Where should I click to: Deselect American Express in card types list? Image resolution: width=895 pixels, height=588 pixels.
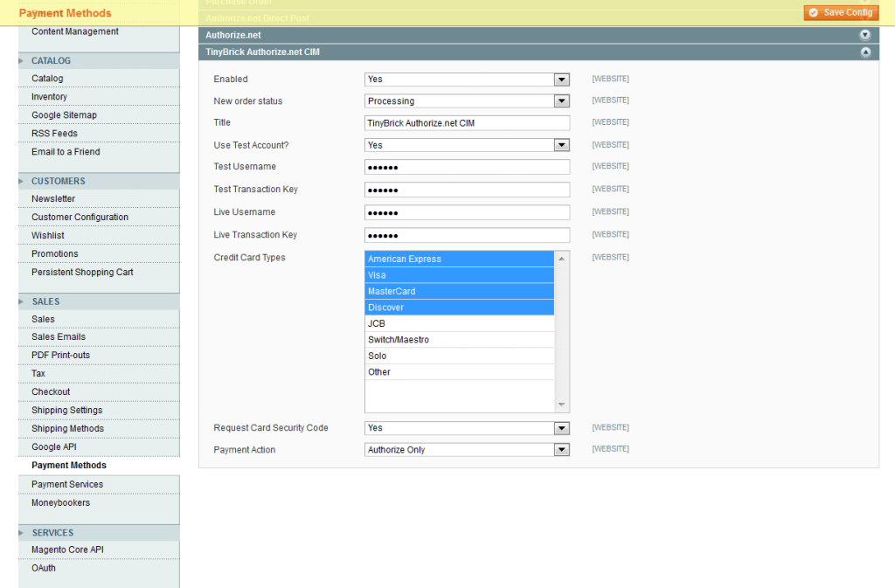point(459,259)
